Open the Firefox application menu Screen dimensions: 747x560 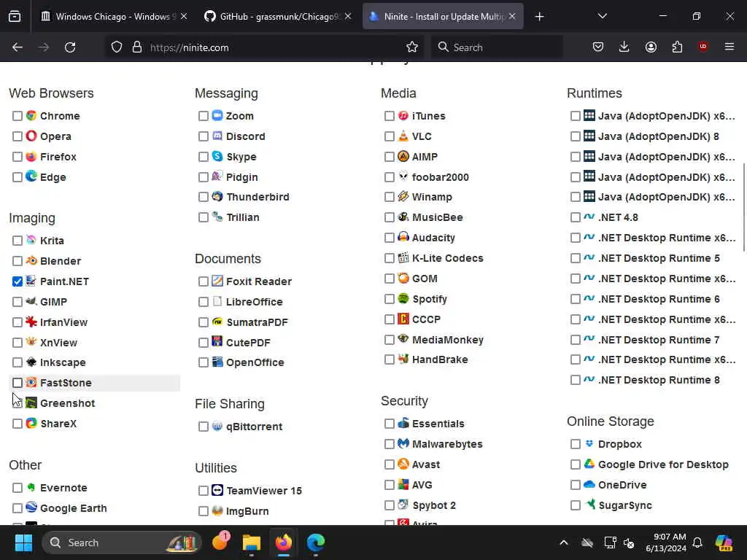pyautogui.click(x=729, y=47)
